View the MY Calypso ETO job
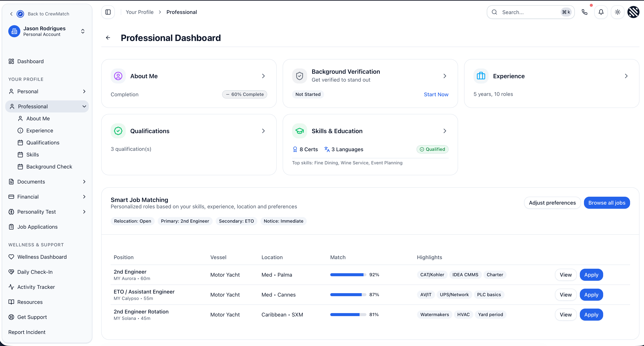This screenshot has width=644, height=346. pos(566,295)
